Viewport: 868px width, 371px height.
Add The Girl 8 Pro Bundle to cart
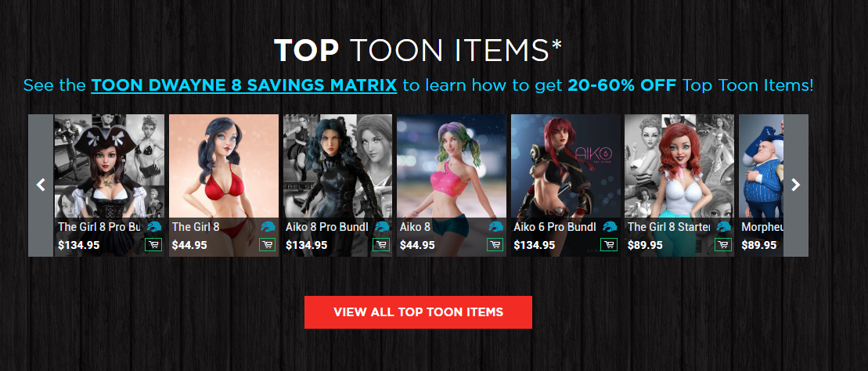[153, 245]
